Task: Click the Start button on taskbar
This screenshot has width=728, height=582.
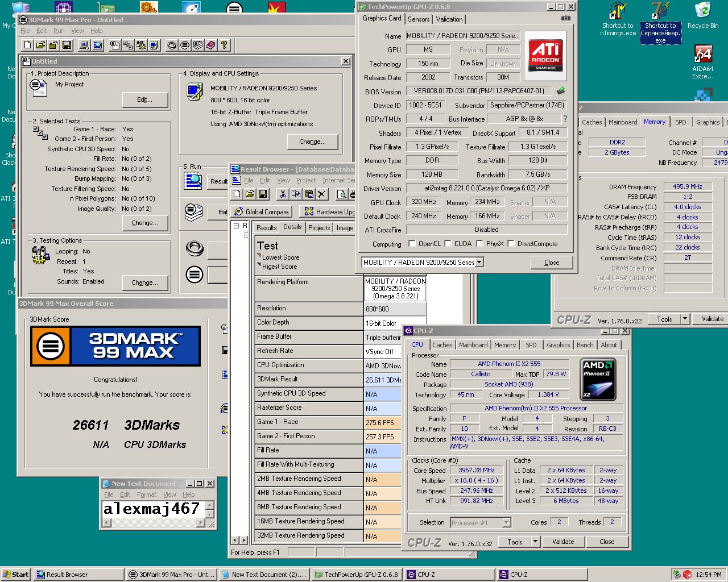Action: (16, 575)
